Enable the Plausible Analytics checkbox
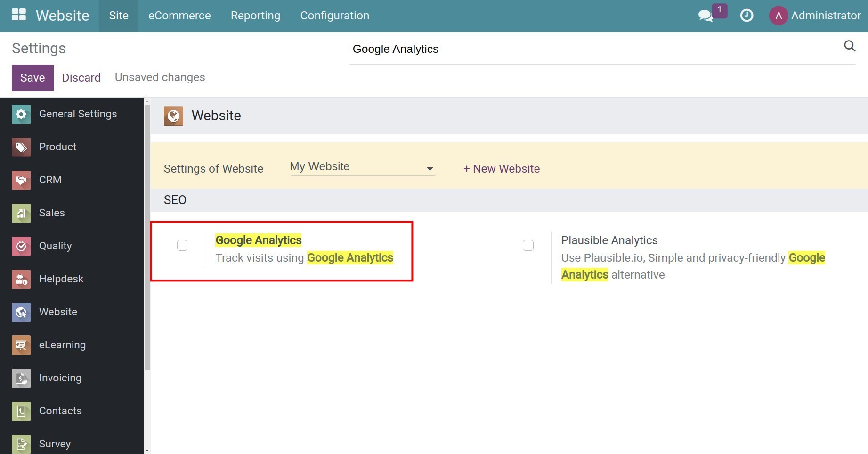This screenshot has height=454, width=868. [528, 245]
